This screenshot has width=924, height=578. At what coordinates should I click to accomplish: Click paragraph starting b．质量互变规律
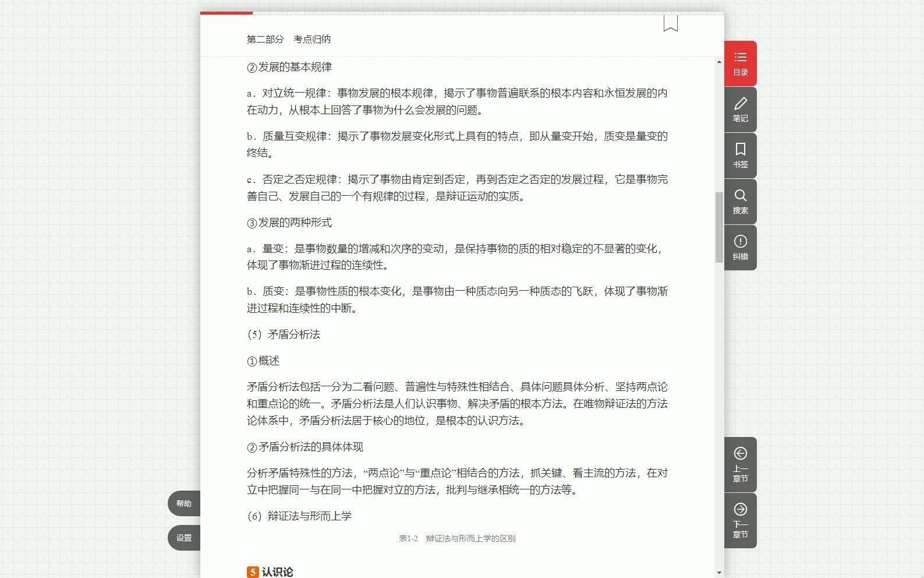[x=457, y=144]
